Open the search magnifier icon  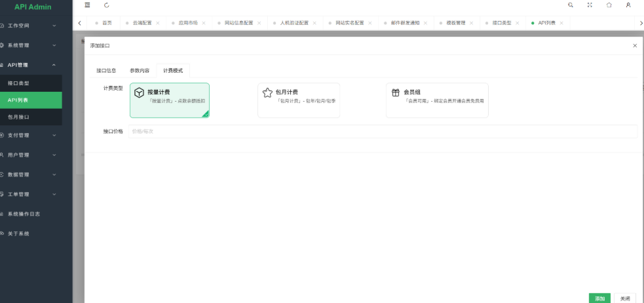pos(571,5)
